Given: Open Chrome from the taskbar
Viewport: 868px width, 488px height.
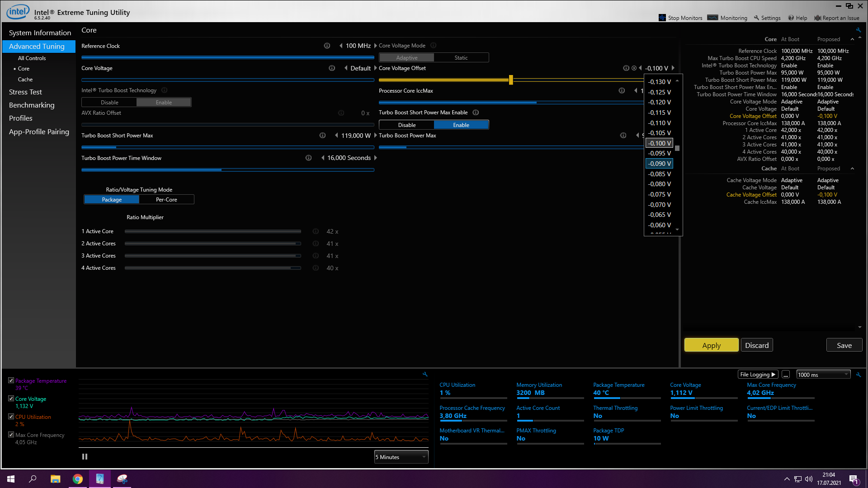Looking at the screenshot, I should pyautogui.click(x=78, y=479).
